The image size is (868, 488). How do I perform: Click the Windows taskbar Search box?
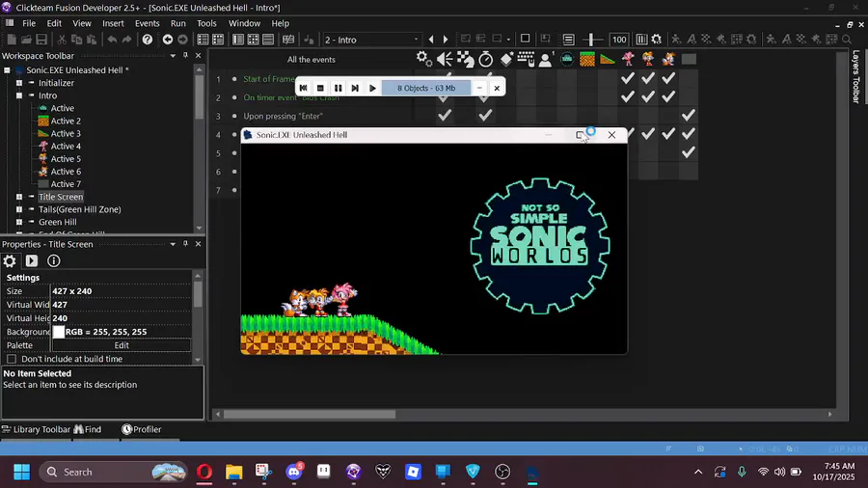pyautogui.click(x=113, y=472)
